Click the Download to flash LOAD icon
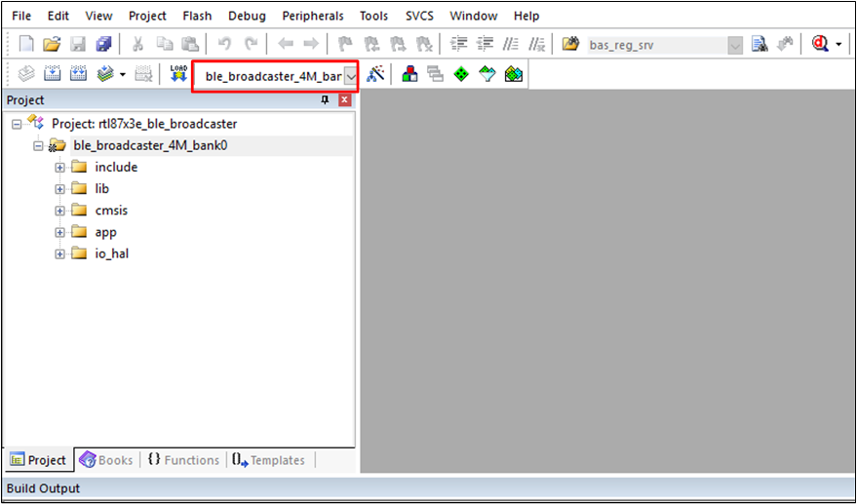This screenshot has height=504, width=857. point(178,75)
